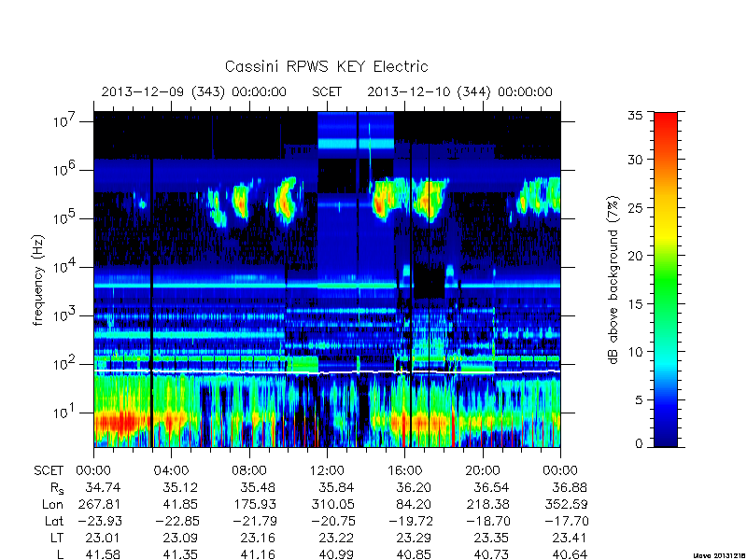The image size is (747, 560).
Task: Click the Rs row label
Action: (x=57, y=488)
